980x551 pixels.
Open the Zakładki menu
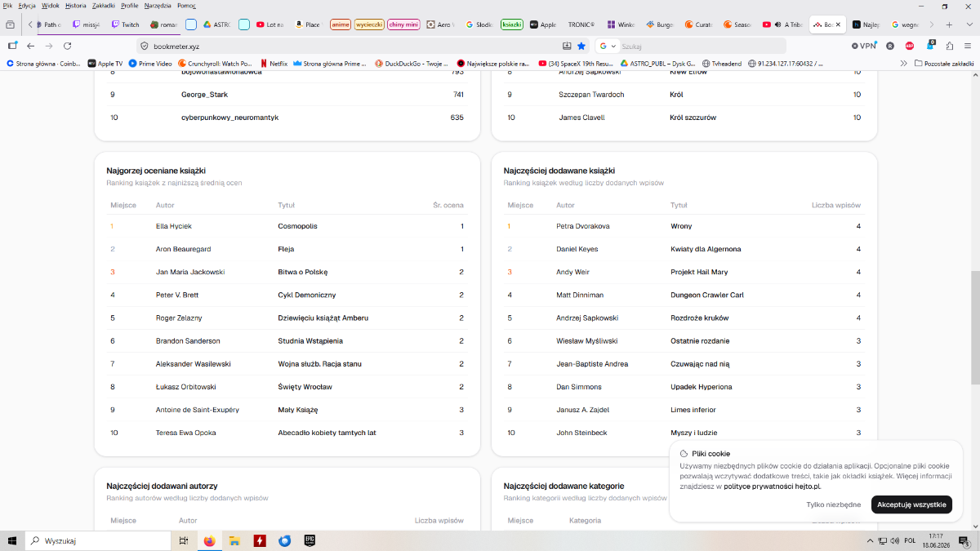pyautogui.click(x=104, y=5)
